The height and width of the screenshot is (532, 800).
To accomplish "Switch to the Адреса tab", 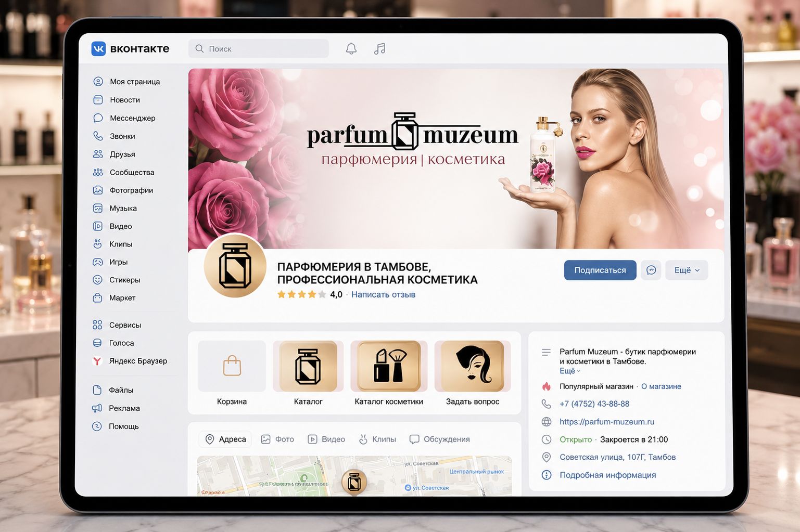I will pyautogui.click(x=225, y=439).
